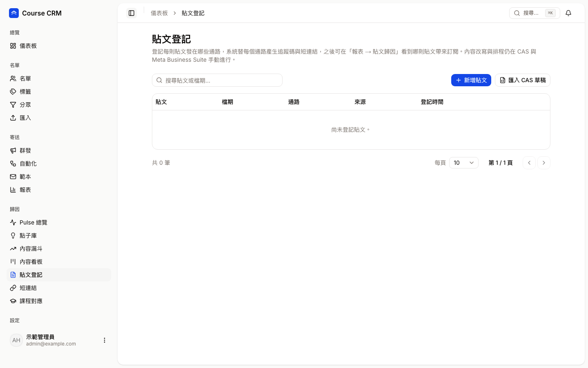Sort by 貼文 column header
588x368 pixels.
coord(161,102)
